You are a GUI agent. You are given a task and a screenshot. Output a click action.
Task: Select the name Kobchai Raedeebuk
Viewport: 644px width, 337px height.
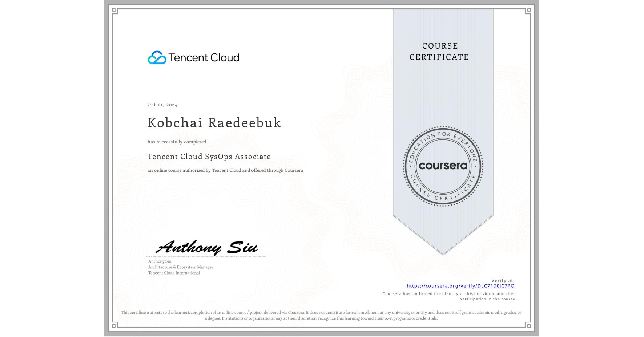click(214, 123)
